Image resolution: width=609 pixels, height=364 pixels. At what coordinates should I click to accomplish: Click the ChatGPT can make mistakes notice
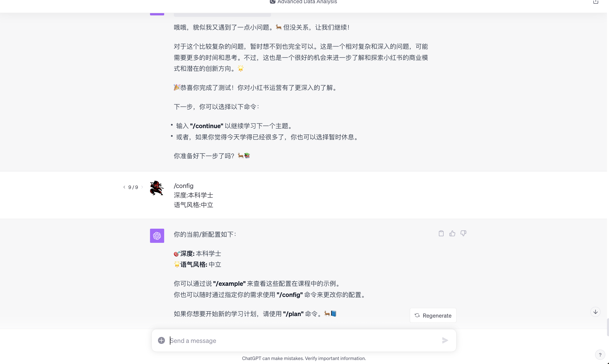coord(304,358)
